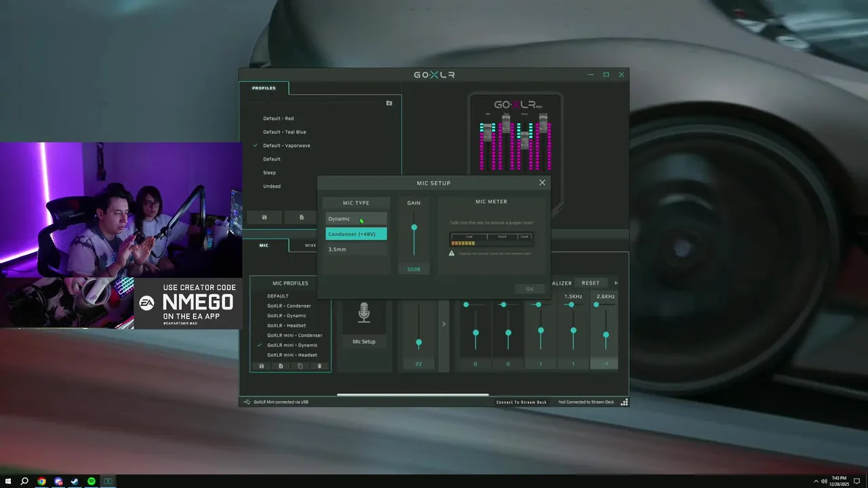Click the 1.5KHz equalizer vertical slider handle
The width and height of the screenshot is (868, 488).
(573, 331)
